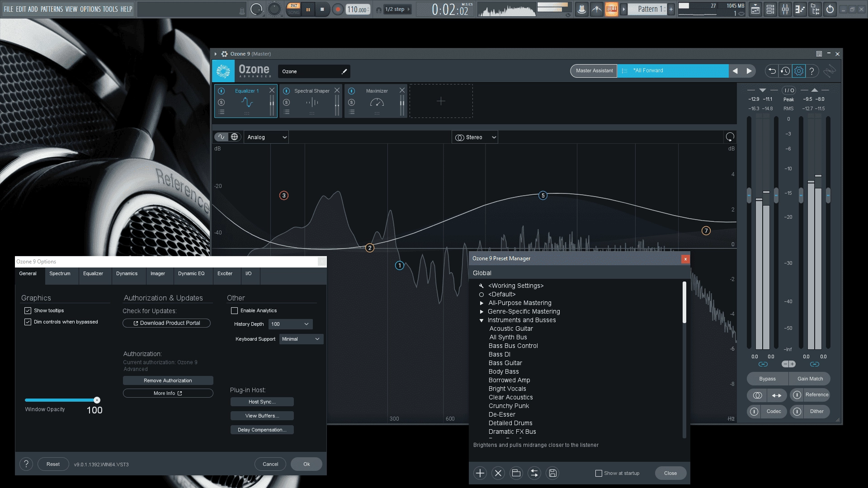
Task: Click Master Assistant button
Action: [x=594, y=71]
